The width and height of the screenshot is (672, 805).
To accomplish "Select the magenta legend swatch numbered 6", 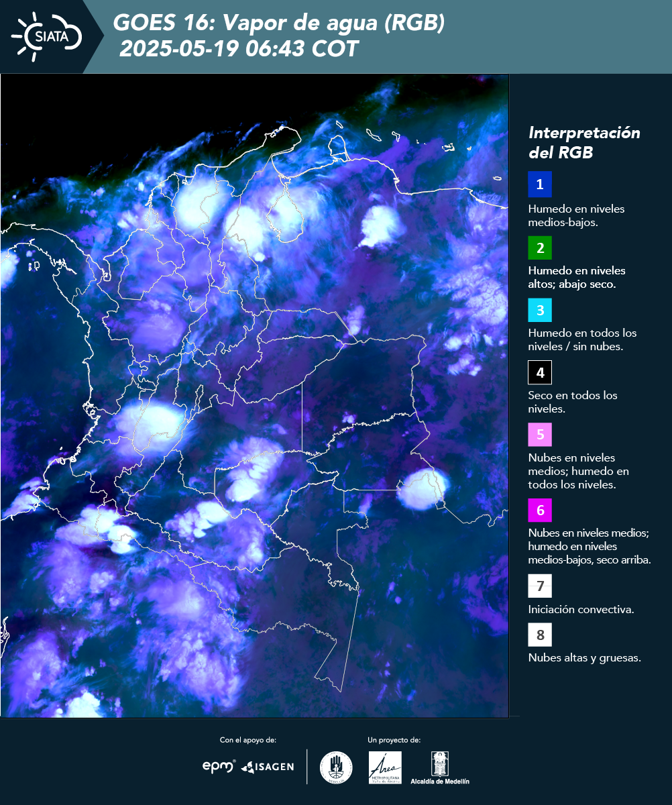I will tap(540, 510).
